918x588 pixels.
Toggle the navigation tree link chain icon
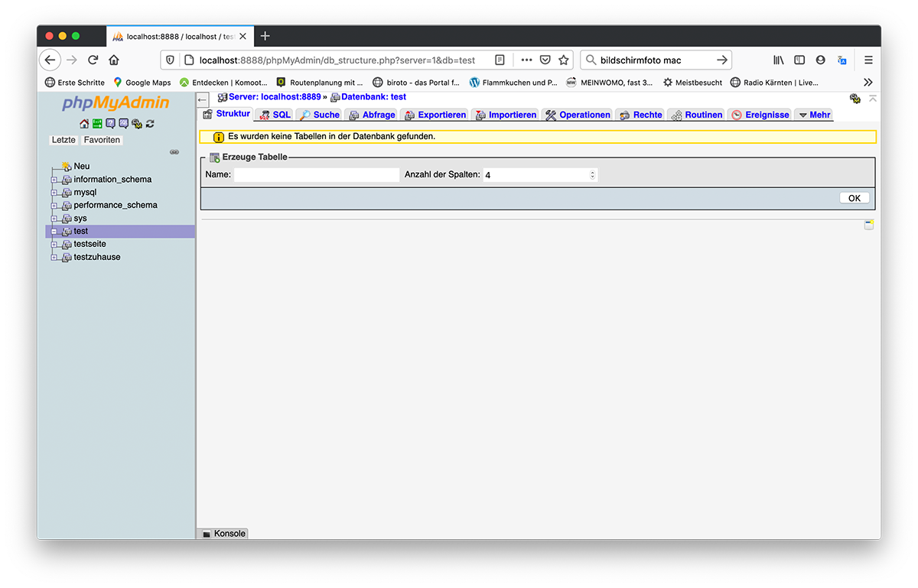click(x=174, y=152)
